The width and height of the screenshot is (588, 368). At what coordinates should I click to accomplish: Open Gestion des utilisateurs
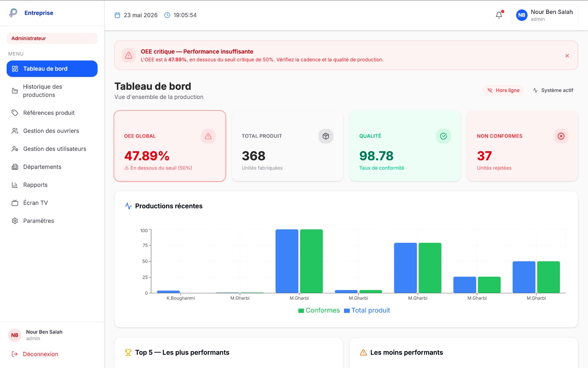pyautogui.click(x=52, y=149)
